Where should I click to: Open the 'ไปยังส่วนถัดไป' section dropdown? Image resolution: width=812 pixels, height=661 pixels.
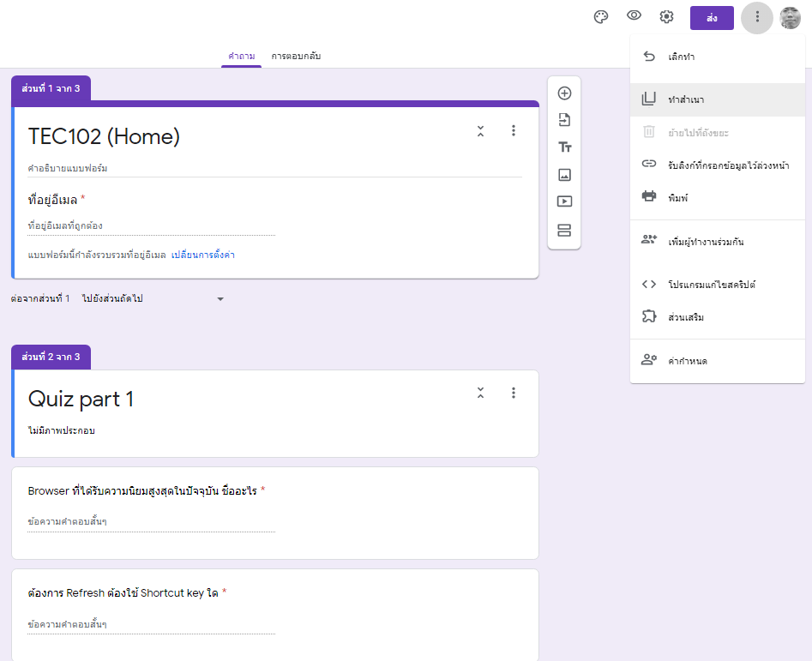153,299
